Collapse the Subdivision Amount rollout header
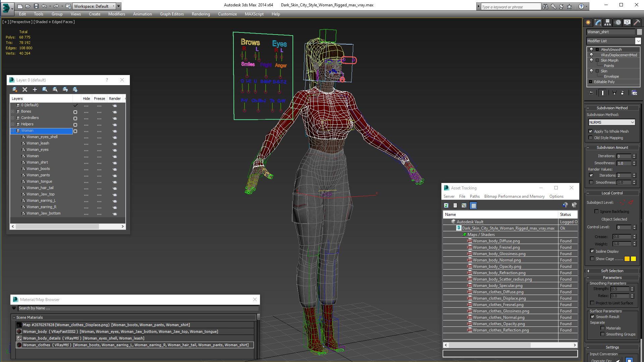644x362 pixels. pyautogui.click(x=612, y=147)
